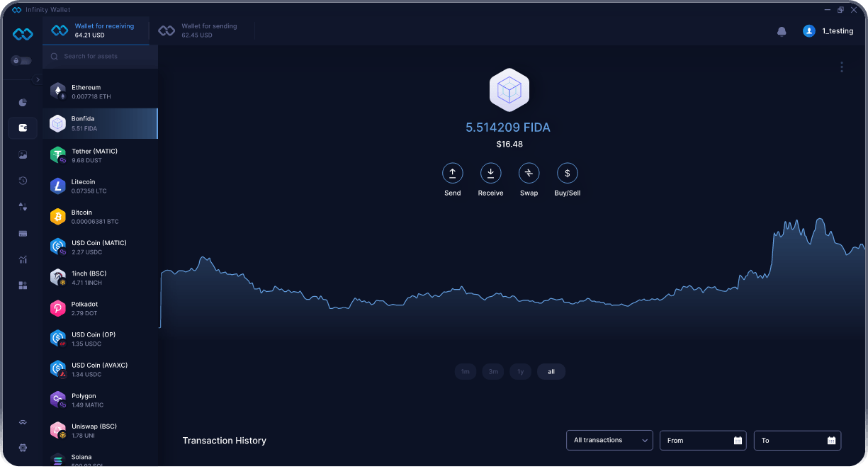Click the Infinity Wallet logo in sidebar
Image resolution: width=868 pixels, height=469 pixels.
[23, 34]
